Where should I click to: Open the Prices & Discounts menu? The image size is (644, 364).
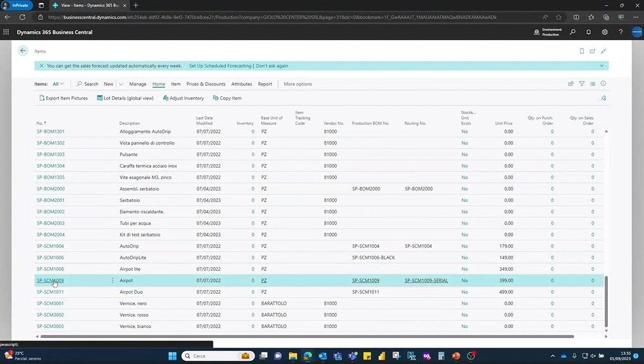coord(206,84)
